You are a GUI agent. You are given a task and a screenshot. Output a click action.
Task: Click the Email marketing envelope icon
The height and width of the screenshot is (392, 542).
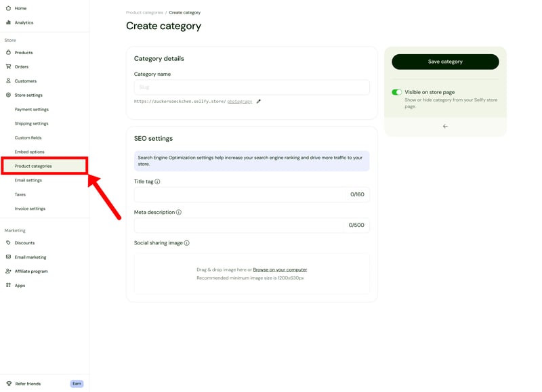coord(8,257)
